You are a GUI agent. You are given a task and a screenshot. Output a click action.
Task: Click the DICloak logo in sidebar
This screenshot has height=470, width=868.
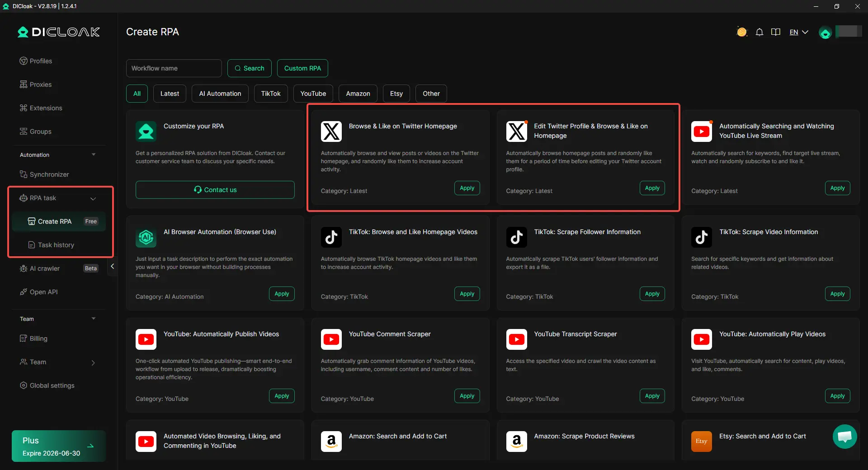coord(59,32)
